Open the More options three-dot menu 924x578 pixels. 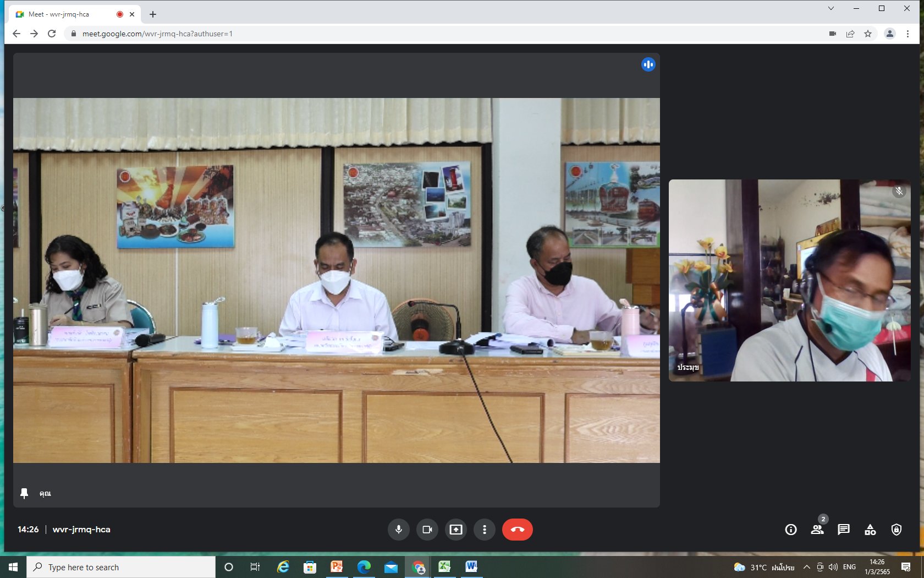[485, 530]
